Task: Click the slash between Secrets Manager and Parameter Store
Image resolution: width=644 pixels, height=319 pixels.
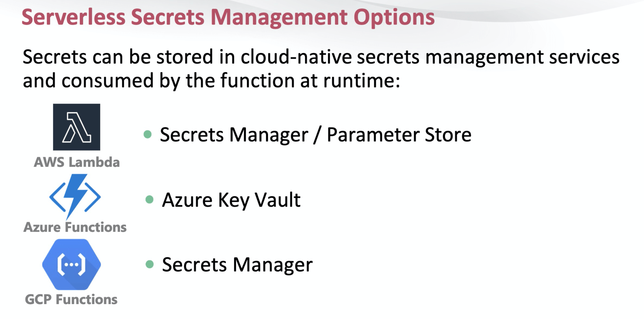Action: (317, 135)
